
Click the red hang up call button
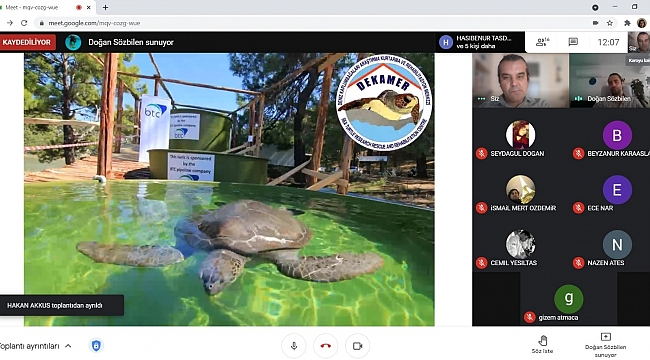pos(326,345)
